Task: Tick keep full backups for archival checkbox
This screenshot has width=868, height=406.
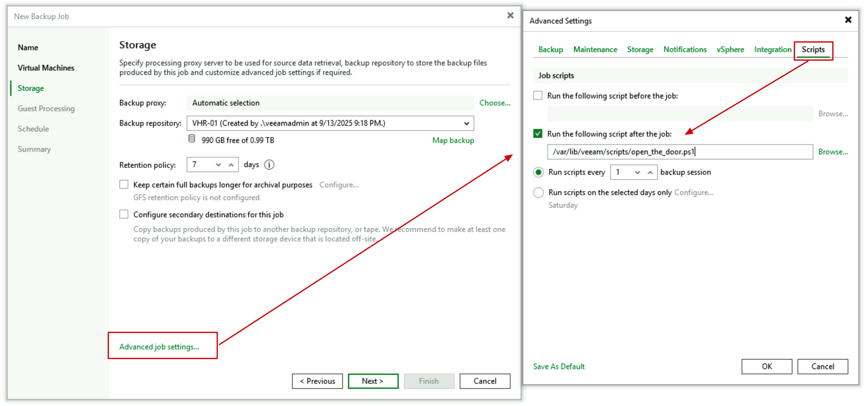Action: (x=124, y=185)
